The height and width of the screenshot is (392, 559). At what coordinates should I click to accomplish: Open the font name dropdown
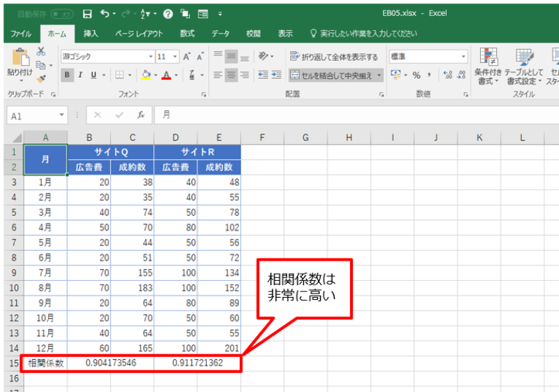[x=150, y=57]
